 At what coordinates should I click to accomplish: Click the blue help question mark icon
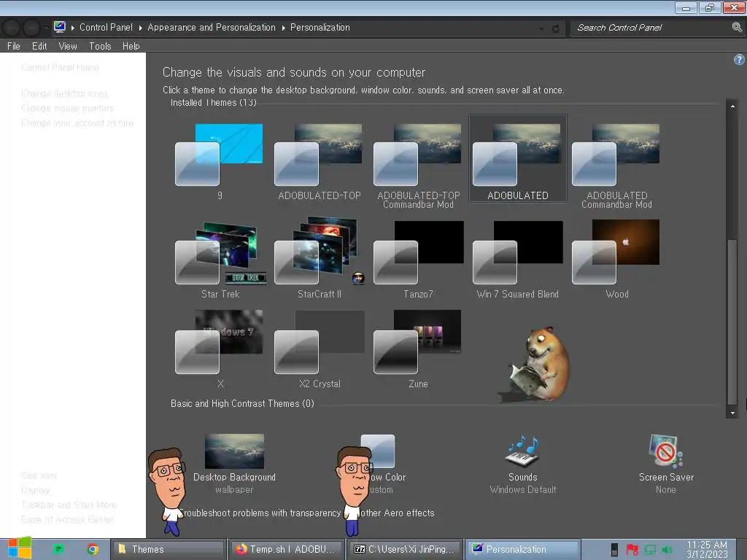coord(739,60)
